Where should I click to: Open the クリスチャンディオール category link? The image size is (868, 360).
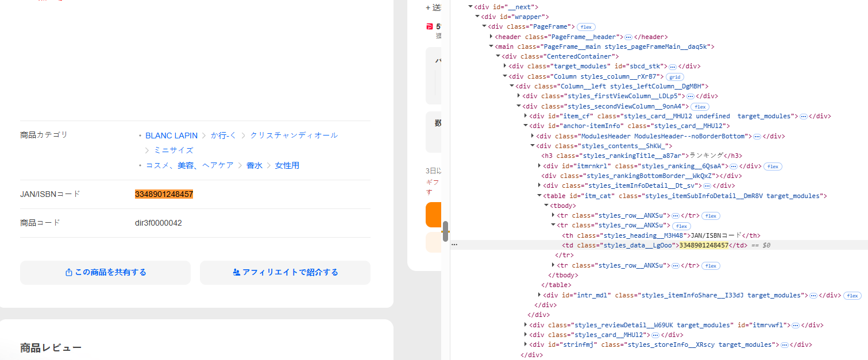click(294, 136)
